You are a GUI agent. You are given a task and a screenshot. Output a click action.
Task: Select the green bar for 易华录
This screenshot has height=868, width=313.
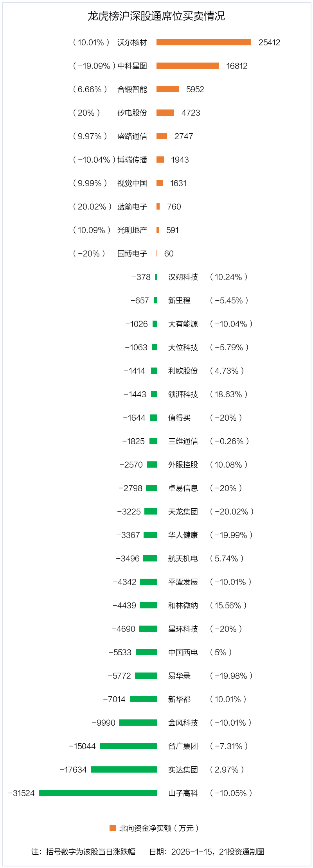coord(146,676)
